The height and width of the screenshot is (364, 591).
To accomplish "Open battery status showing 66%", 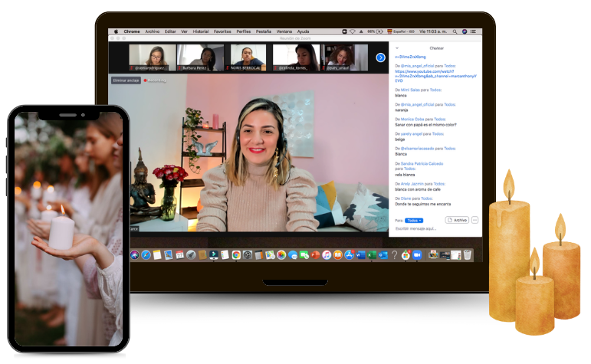I will click(375, 31).
